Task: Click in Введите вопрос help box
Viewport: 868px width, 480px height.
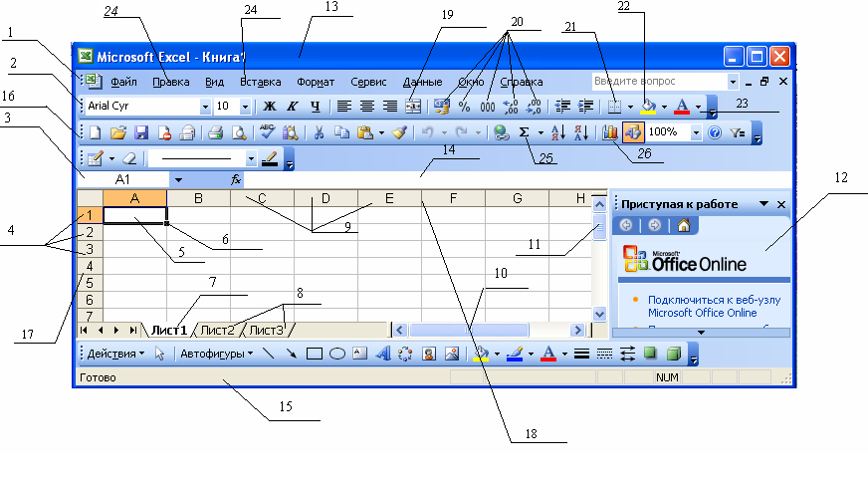Action: [659, 82]
